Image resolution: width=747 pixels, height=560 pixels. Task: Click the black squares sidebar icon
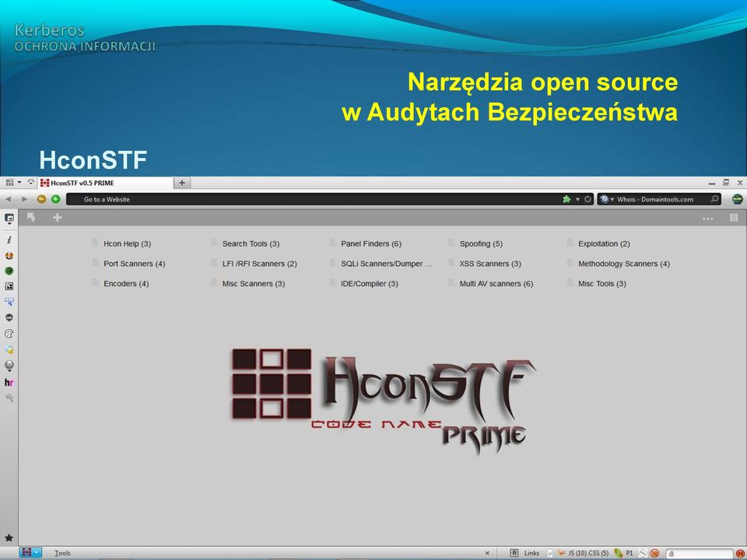(x=9, y=286)
